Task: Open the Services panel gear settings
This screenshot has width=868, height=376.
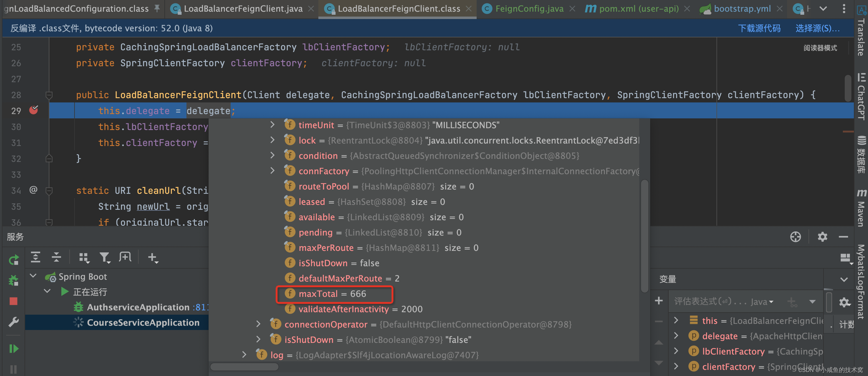Action: (x=822, y=236)
